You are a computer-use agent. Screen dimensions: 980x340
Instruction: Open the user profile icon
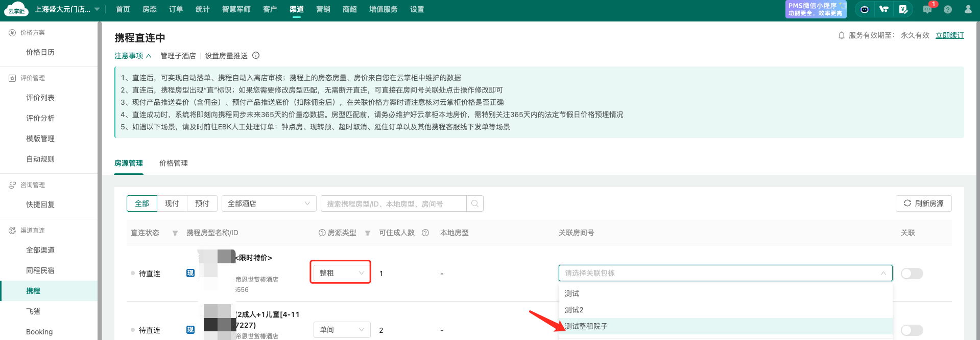point(968,9)
